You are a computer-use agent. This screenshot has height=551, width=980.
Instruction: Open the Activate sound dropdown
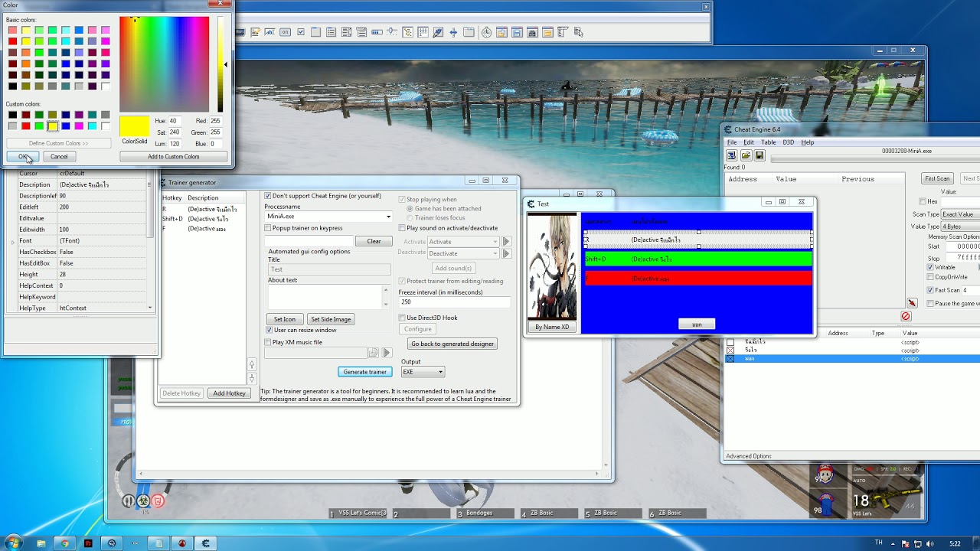pos(495,242)
